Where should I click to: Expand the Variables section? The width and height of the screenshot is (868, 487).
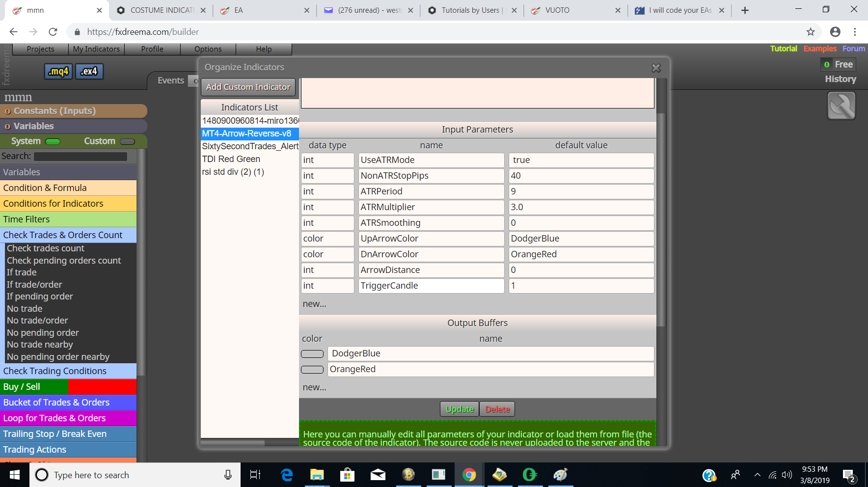pos(73,126)
